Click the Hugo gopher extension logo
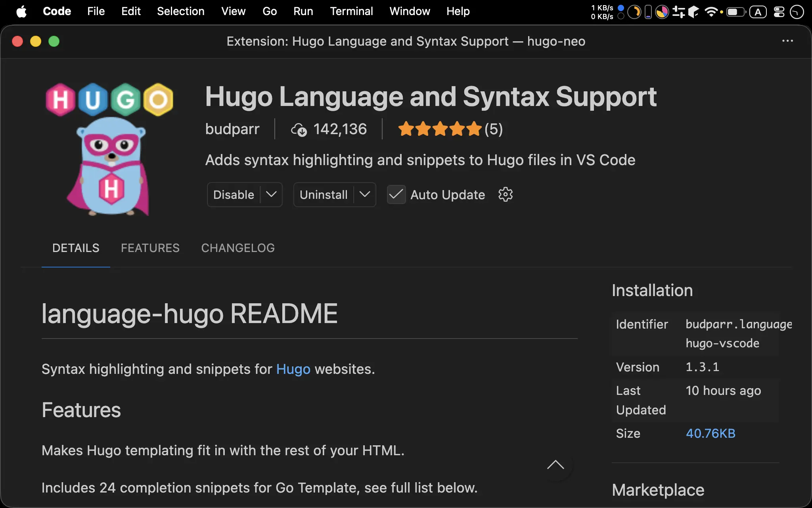This screenshot has width=812, height=508. point(109,149)
